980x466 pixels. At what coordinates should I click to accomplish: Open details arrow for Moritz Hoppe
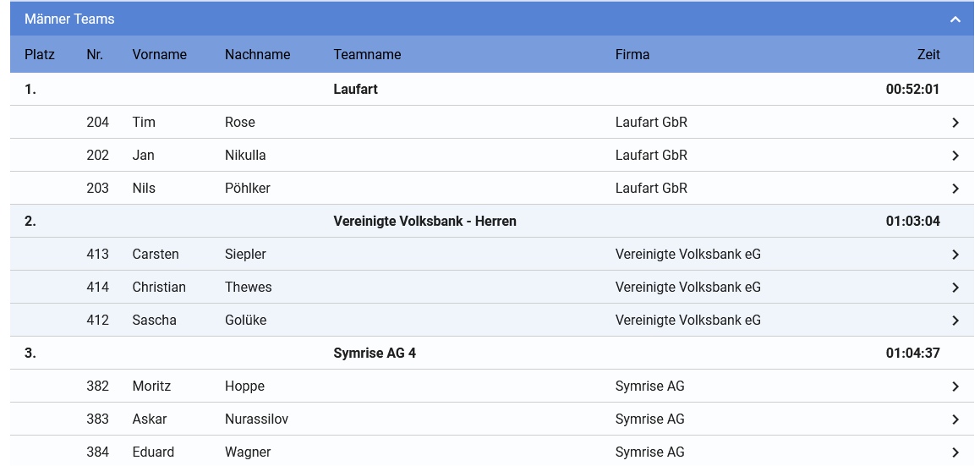click(x=955, y=387)
